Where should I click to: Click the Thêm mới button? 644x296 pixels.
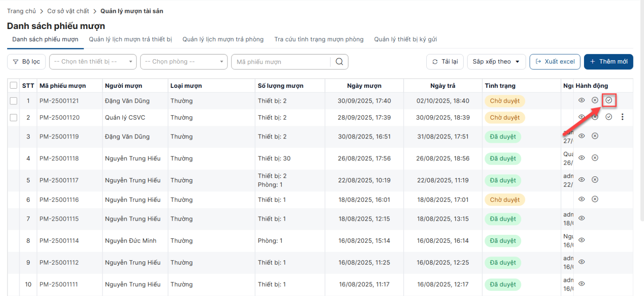[x=608, y=62]
